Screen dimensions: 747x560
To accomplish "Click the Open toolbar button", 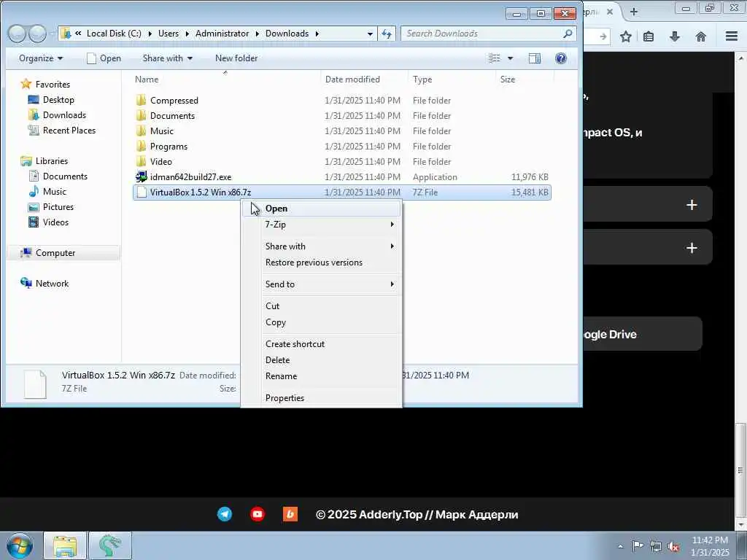I will pos(104,58).
